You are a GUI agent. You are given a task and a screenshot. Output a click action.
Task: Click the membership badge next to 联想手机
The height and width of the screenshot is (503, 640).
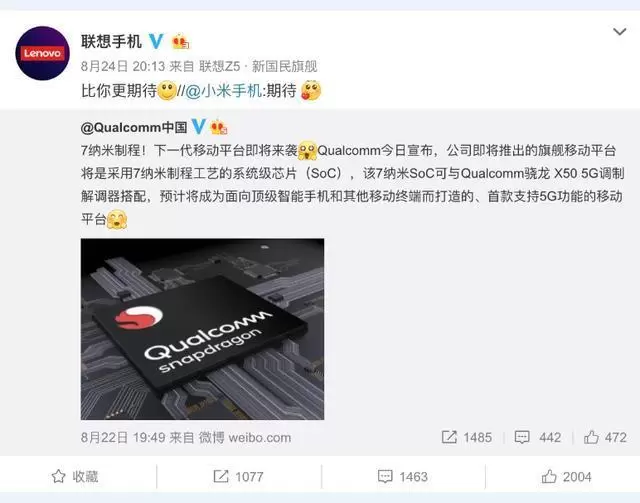click(180, 42)
